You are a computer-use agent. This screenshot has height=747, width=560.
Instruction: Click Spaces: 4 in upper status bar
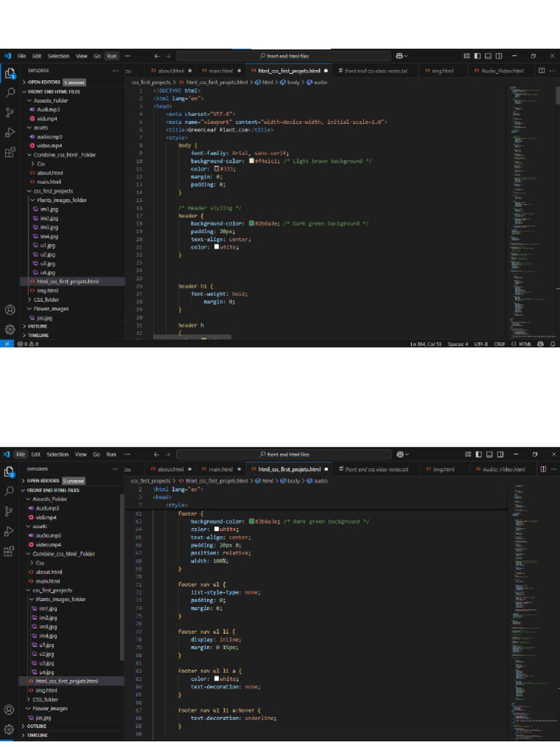[458, 344]
